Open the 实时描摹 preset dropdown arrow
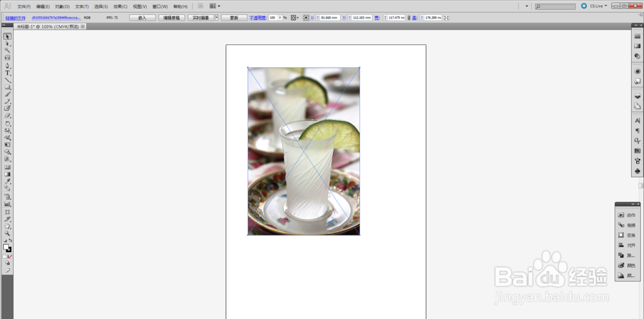Image resolution: width=644 pixels, height=319 pixels. pos(216,17)
